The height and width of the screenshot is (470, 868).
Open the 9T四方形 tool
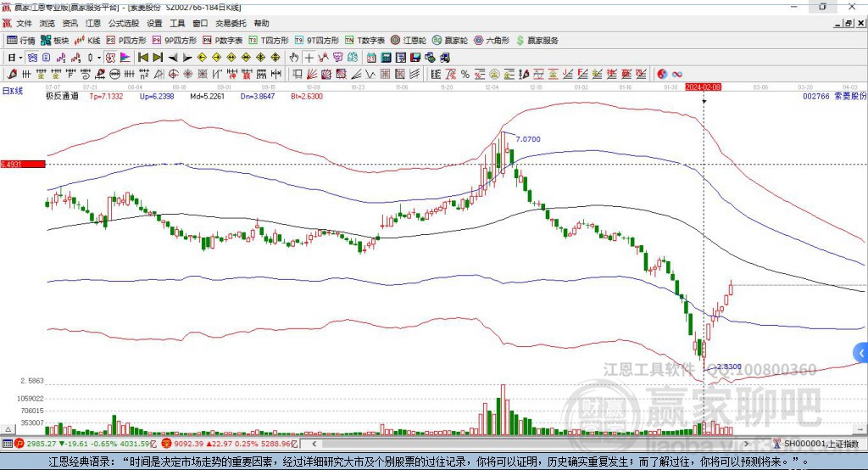tap(317, 41)
